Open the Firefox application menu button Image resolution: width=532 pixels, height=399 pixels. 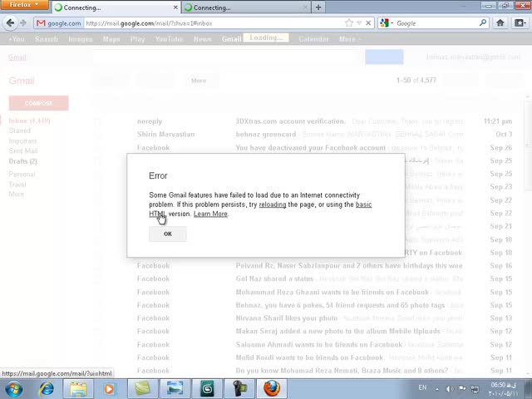(24, 5)
